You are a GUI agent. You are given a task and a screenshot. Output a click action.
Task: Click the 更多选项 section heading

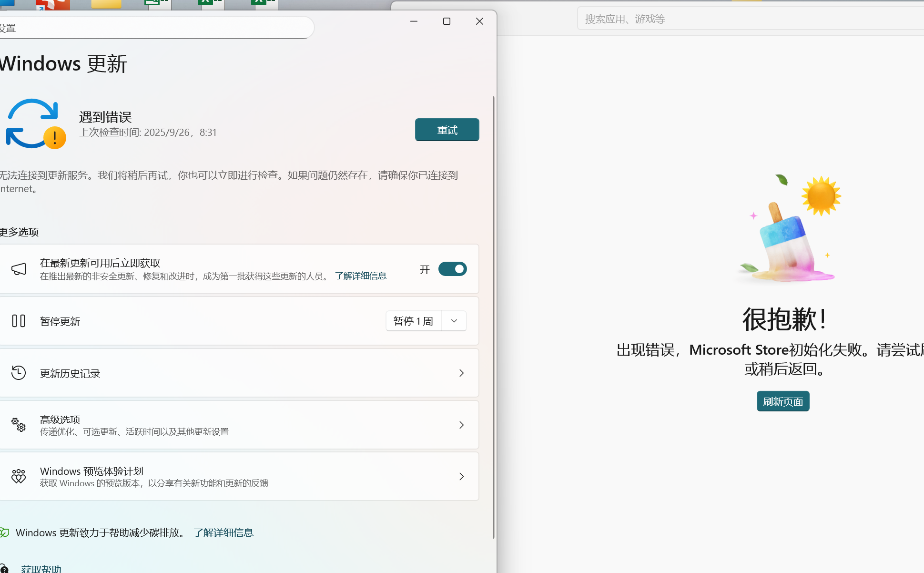19,232
